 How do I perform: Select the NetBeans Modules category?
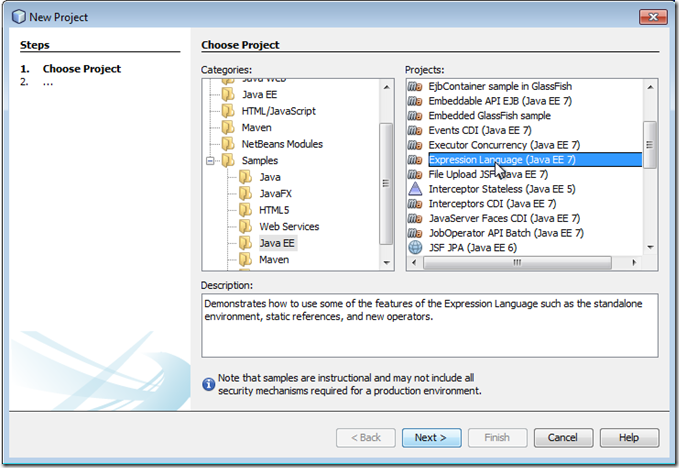282,144
